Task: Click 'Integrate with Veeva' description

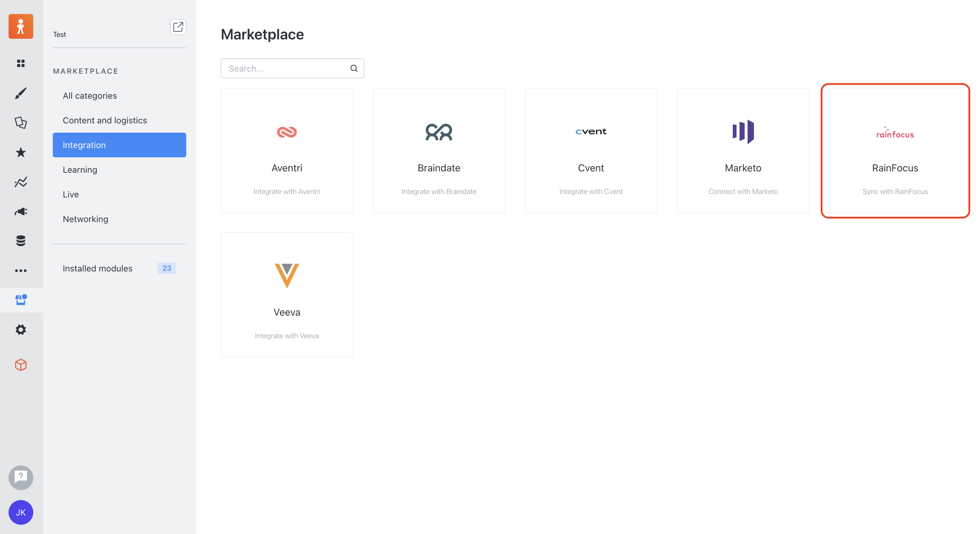Action: coord(286,336)
